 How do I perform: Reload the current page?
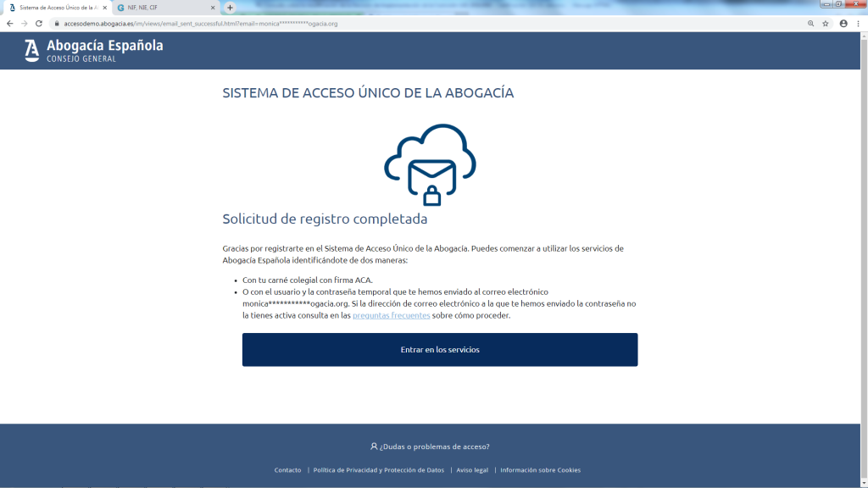[38, 24]
